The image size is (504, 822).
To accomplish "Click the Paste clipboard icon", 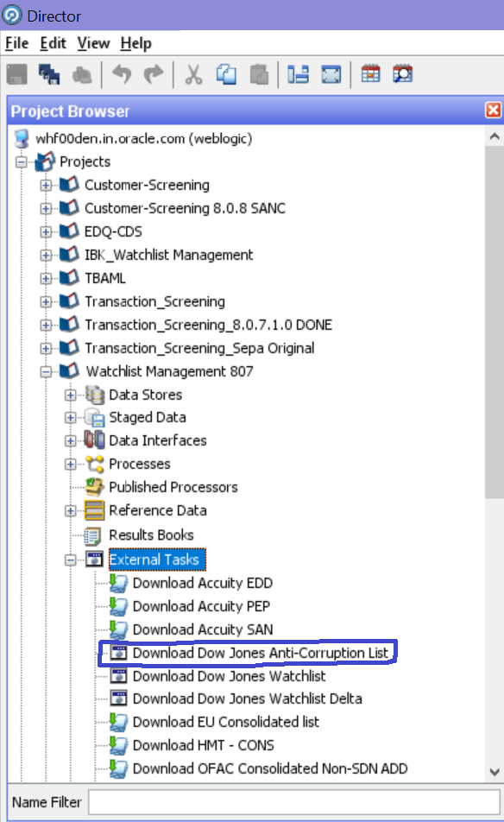I will pos(259,74).
